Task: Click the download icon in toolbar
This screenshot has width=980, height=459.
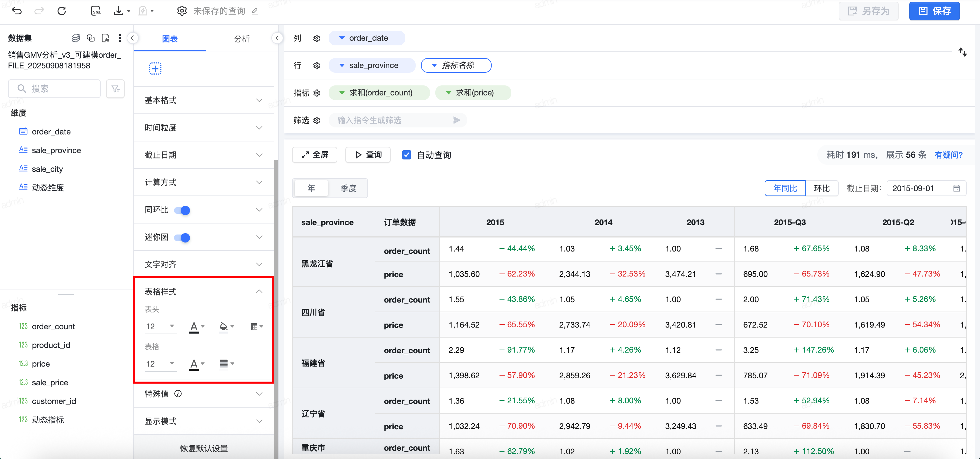Action: pyautogui.click(x=119, y=11)
